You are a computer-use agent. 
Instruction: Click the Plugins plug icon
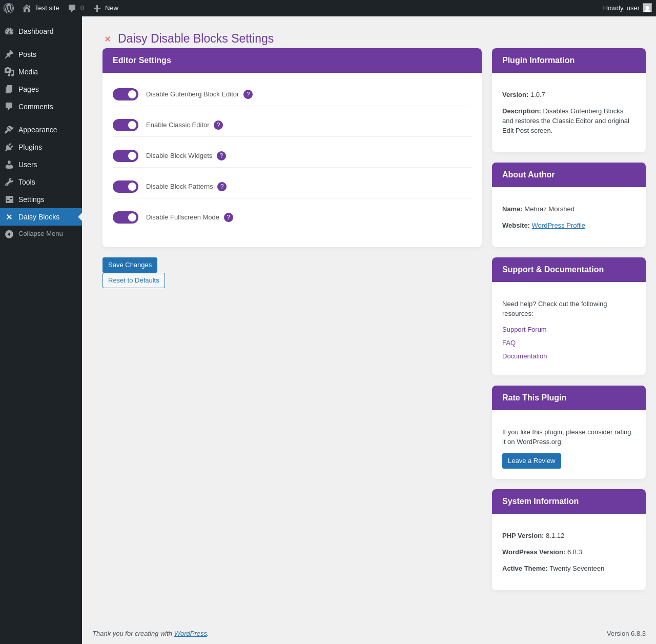[9, 147]
